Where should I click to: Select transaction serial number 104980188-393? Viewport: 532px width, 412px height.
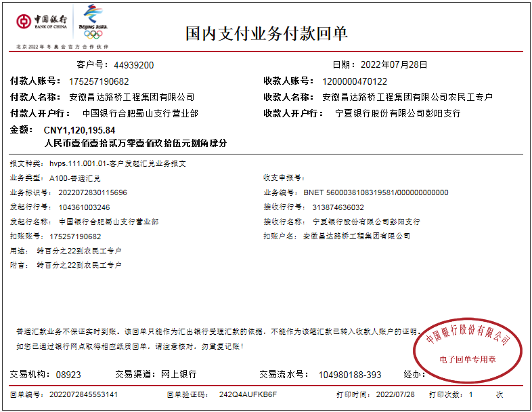click(x=349, y=375)
